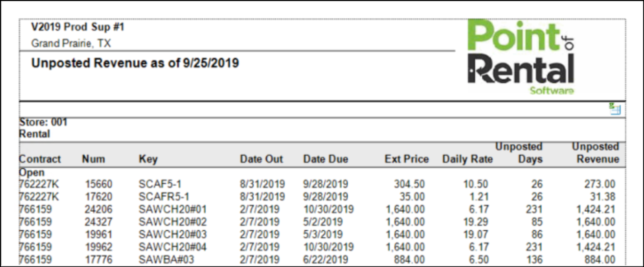This screenshot has height=267, width=644.
Task: Click the Daily Rate column header
Action: pyautogui.click(x=467, y=159)
